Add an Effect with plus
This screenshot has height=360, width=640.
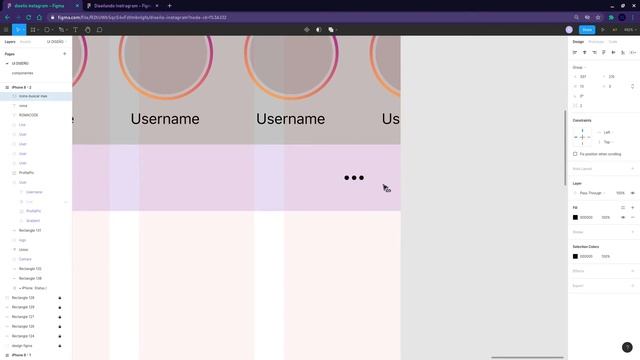coord(633,271)
